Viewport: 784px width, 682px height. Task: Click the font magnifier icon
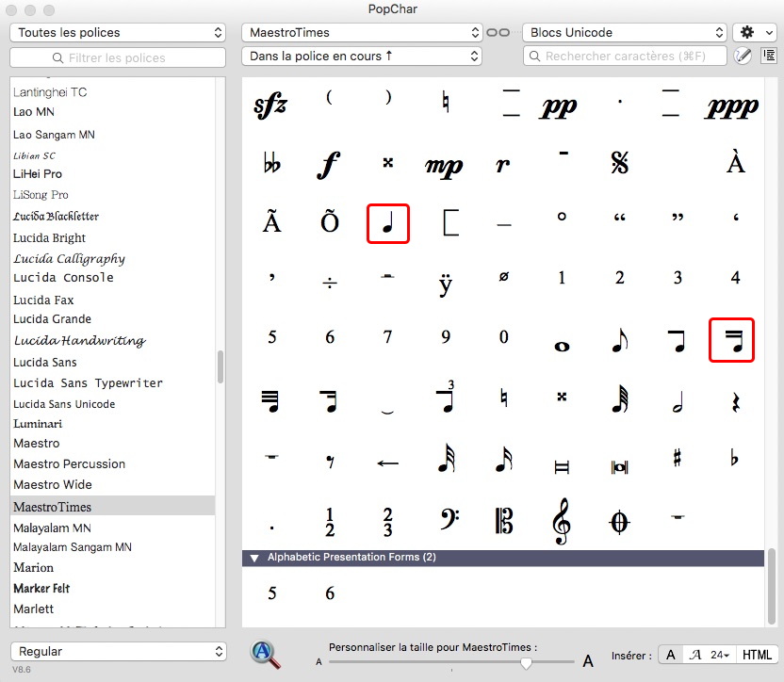[x=266, y=654]
